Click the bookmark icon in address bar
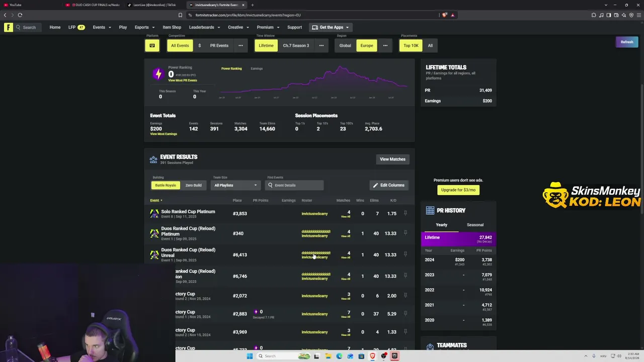The height and width of the screenshot is (362, 644). tap(180, 15)
